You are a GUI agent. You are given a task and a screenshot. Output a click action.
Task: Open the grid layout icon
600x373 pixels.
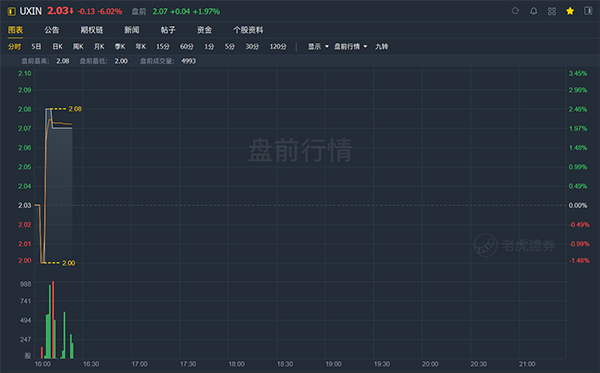(x=552, y=11)
